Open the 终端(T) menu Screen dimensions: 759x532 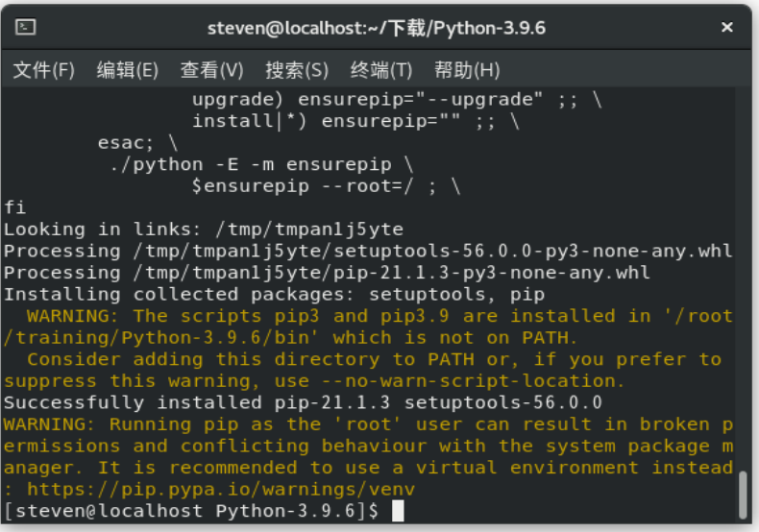[381, 70]
